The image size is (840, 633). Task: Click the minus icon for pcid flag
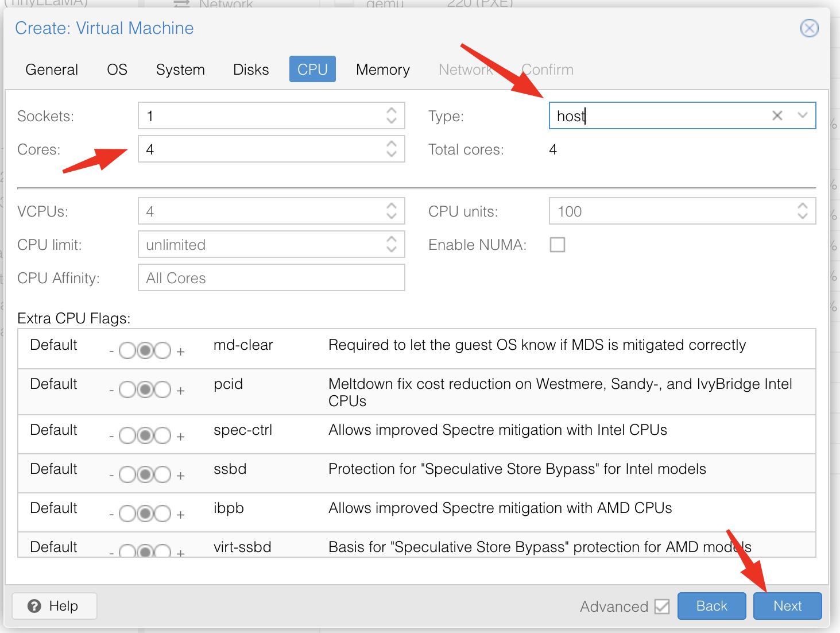[111, 391]
